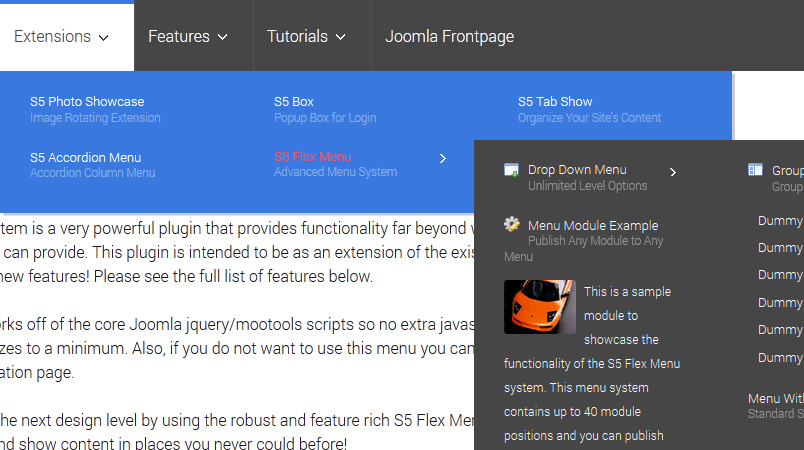
Task: Open S5 Box popup login item
Action: [294, 101]
